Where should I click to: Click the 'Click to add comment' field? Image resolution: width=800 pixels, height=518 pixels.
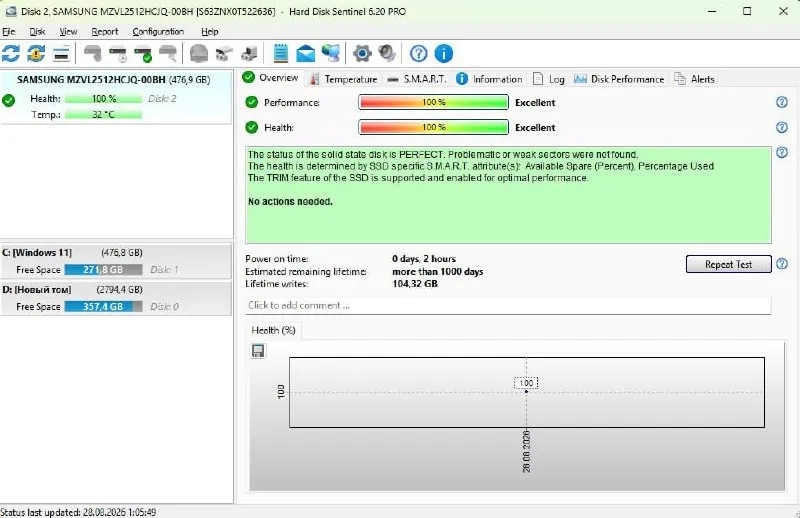pos(508,305)
